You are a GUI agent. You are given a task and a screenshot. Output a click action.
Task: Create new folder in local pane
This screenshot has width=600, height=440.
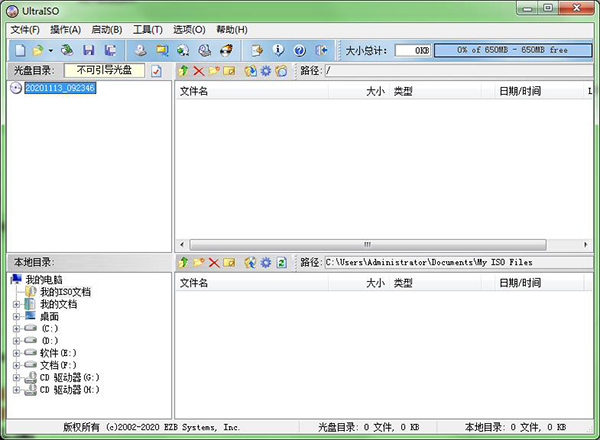[199, 262]
